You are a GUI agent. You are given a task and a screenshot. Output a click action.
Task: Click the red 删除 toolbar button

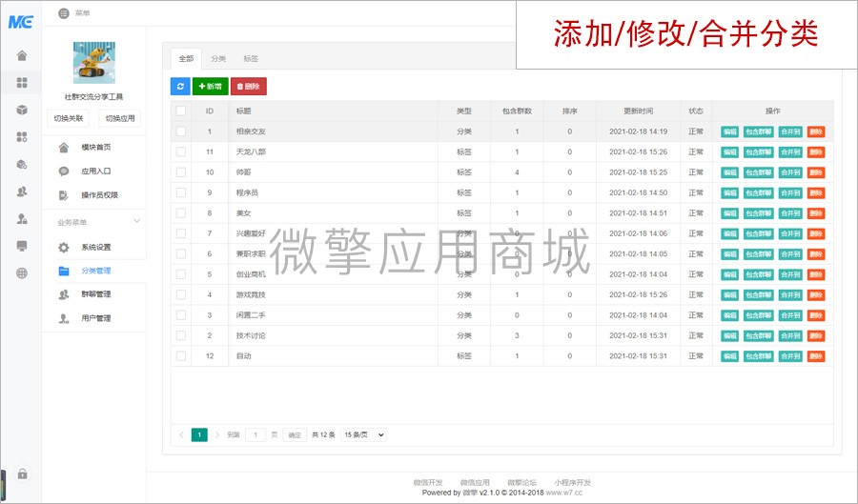pos(249,87)
